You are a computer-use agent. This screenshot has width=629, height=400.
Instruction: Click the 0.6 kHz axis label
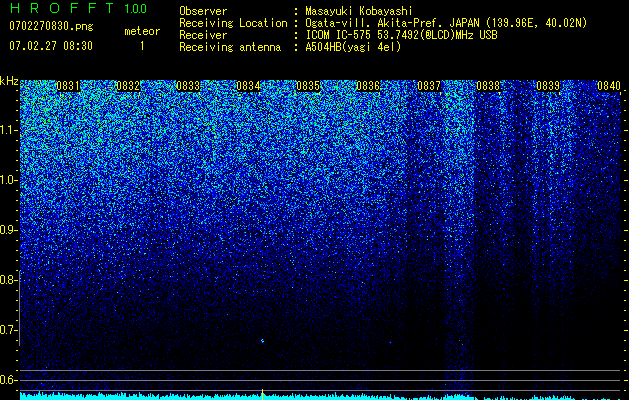(x=9, y=380)
